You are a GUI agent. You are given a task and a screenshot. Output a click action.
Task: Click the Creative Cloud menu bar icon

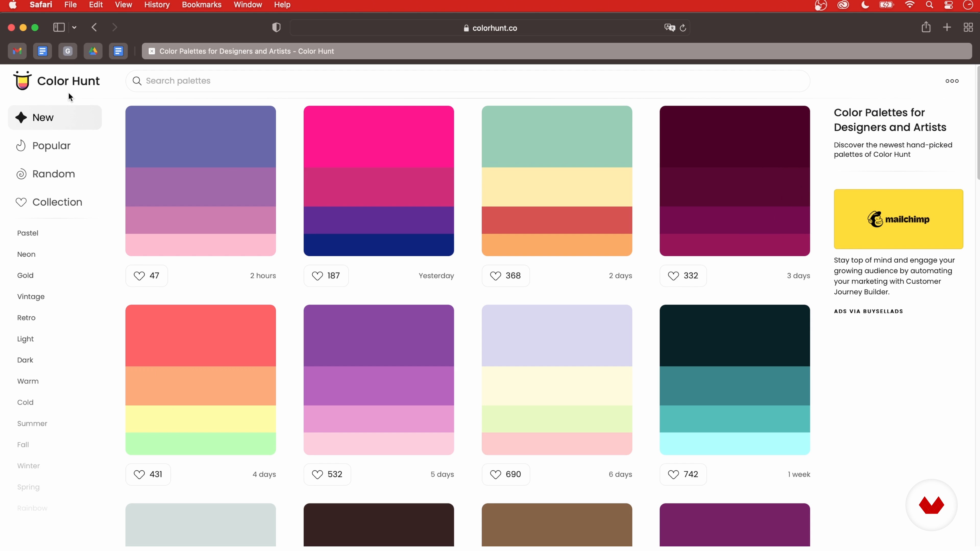pyautogui.click(x=843, y=5)
